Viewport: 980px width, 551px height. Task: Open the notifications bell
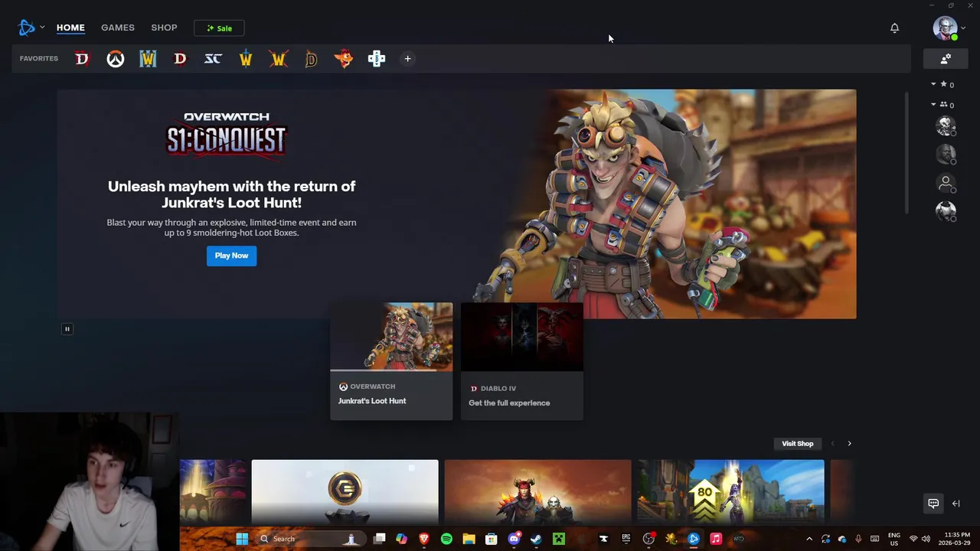(894, 28)
